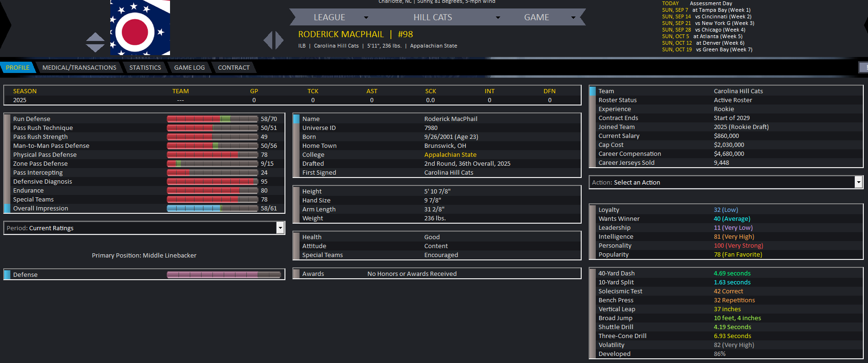
Task: Click the Overall Impression blue rating bar
Action: coord(212,208)
